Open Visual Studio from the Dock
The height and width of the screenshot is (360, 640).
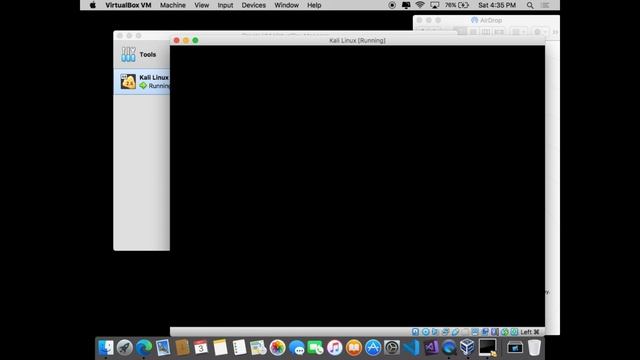(430, 348)
